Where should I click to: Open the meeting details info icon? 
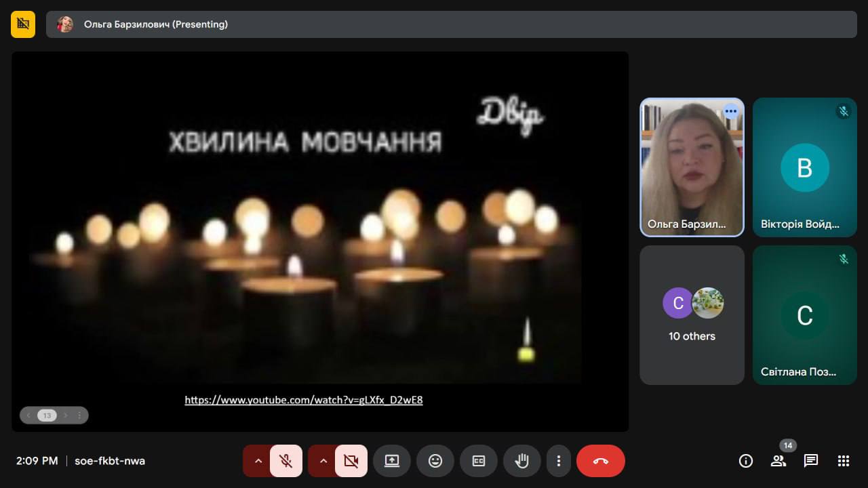coord(746,461)
